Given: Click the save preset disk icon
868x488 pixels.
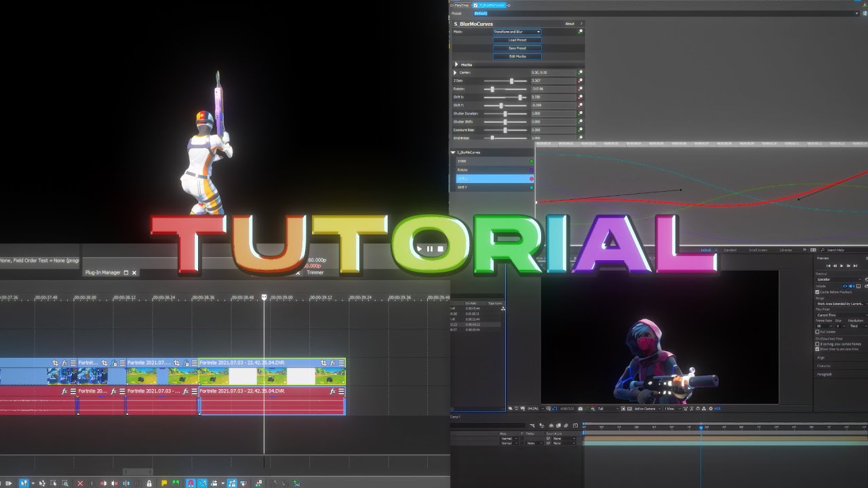Looking at the screenshot, I should (864, 13).
